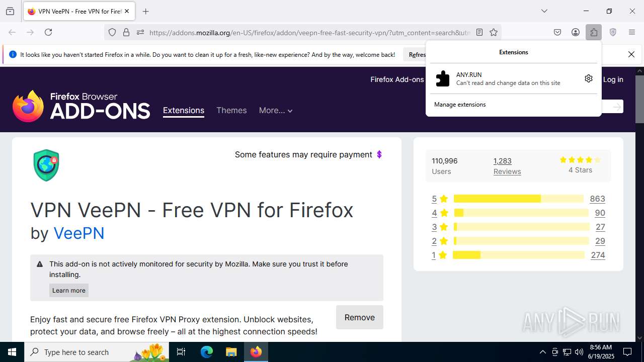Screen dimensions: 644x362
Task: Open site permissions icon in address bar
Action: [140, 32]
